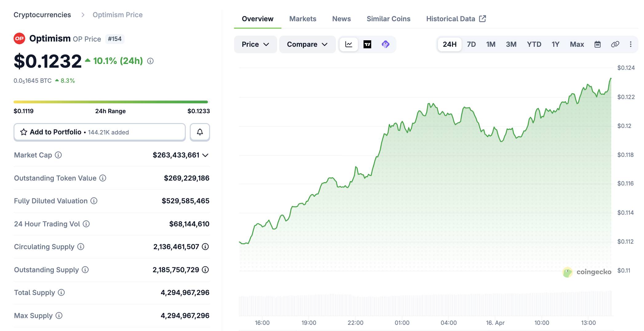Image resolution: width=644 pixels, height=331 pixels.
Task: Click the price alert bell icon
Action: click(x=200, y=132)
